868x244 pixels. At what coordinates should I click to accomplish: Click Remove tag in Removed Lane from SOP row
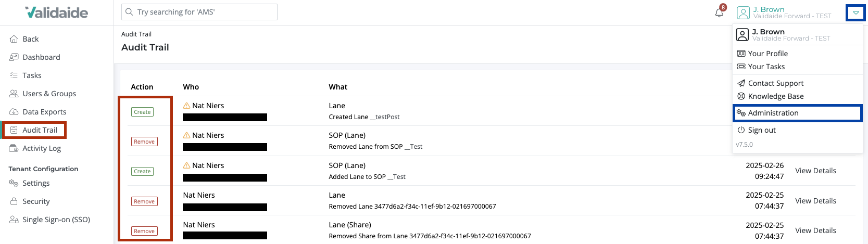(144, 142)
